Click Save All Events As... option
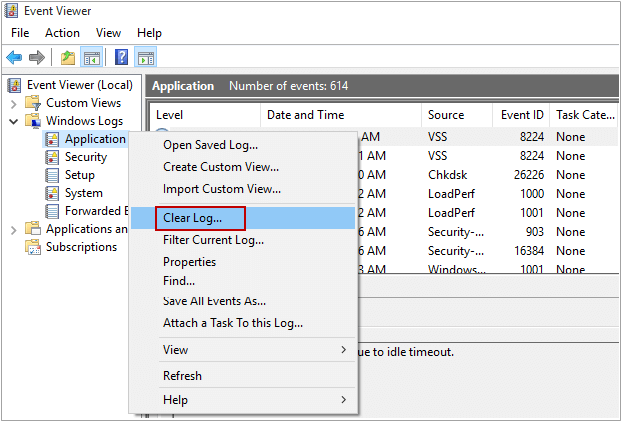Screen dimensions: 621x421 pyautogui.click(x=214, y=301)
